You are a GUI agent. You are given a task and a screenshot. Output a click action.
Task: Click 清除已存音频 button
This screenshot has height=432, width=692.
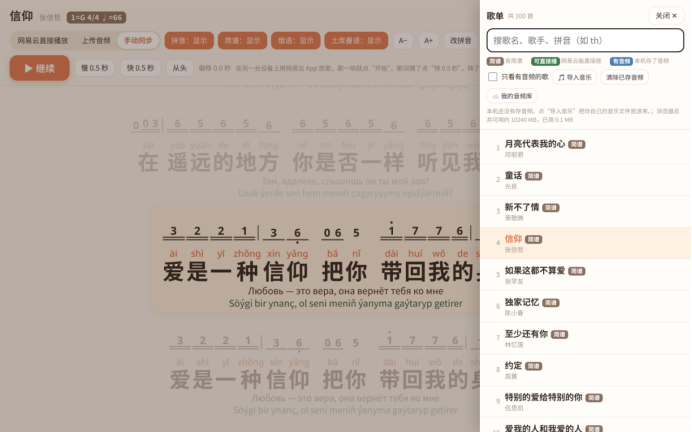tap(624, 77)
